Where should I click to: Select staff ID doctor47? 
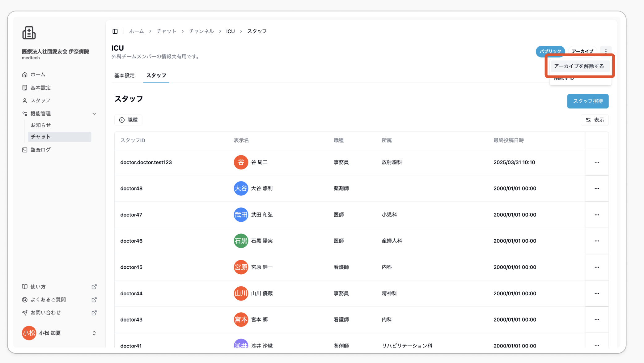[131, 215]
